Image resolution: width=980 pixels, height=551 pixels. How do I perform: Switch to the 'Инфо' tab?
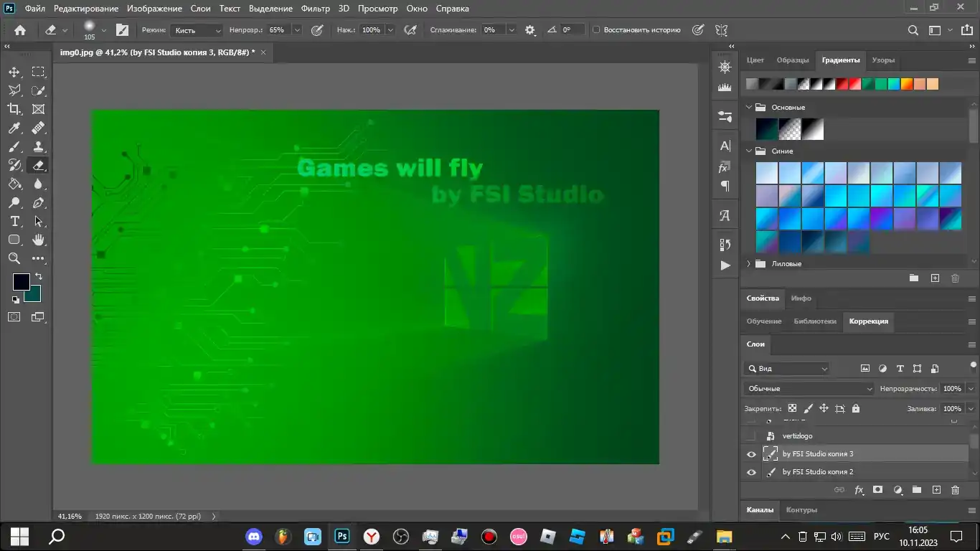(x=801, y=298)
